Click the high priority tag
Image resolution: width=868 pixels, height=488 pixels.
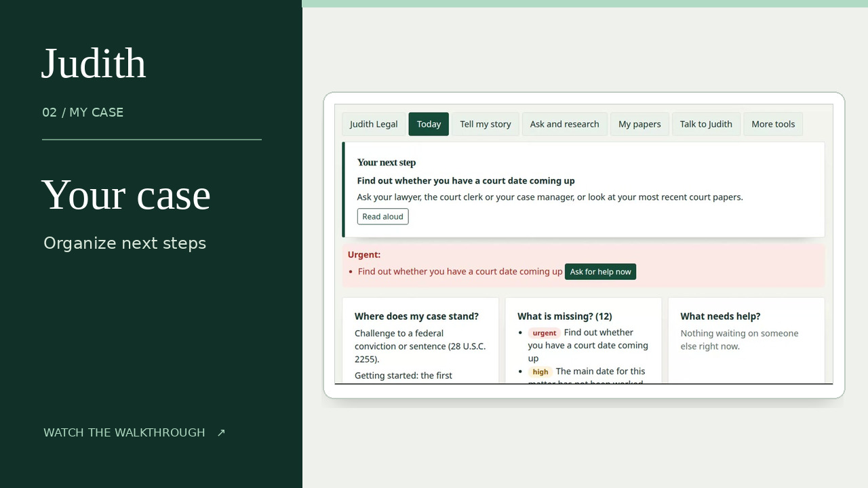(540, 371)
